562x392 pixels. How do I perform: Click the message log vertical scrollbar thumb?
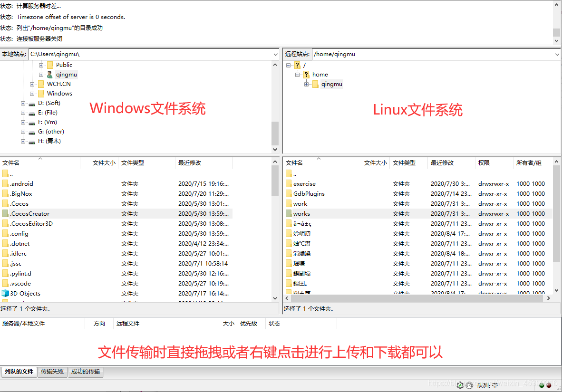(x=556, y=33)
